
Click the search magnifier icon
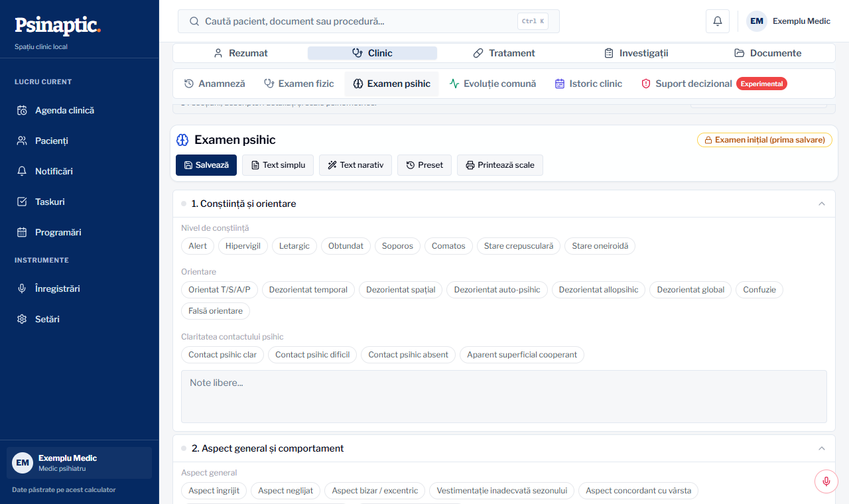(x=194, y=21)
